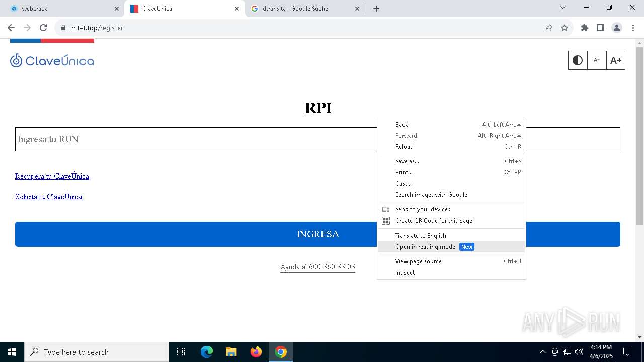Open the notification center icon
Viewport: 644px width, 362px height.
pos(627,352)
